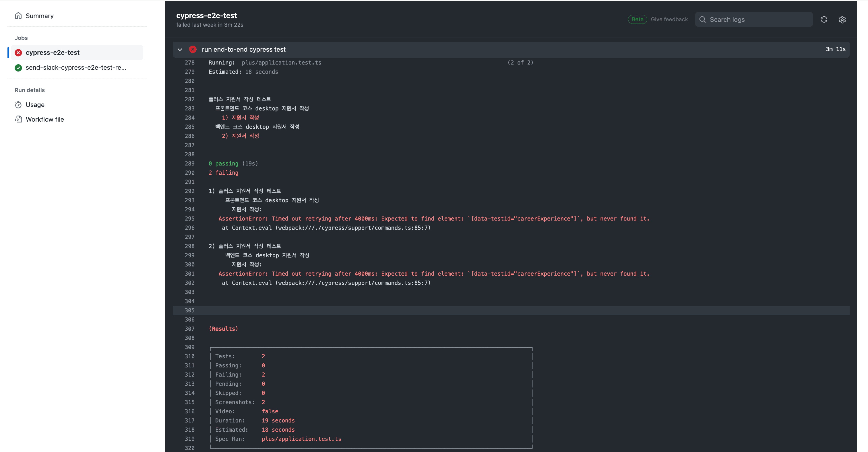Image resolution: width=868 pixels, height=452 pixels.
Task: Click the Jobs section heading
Action: pyautogui.click(x=21, y=38)
